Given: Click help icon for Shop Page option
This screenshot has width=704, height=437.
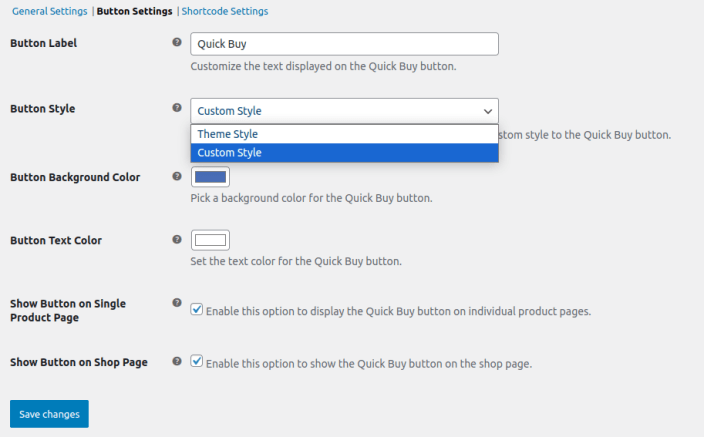Looking at the screenshot, I should (x=177, y=361).
